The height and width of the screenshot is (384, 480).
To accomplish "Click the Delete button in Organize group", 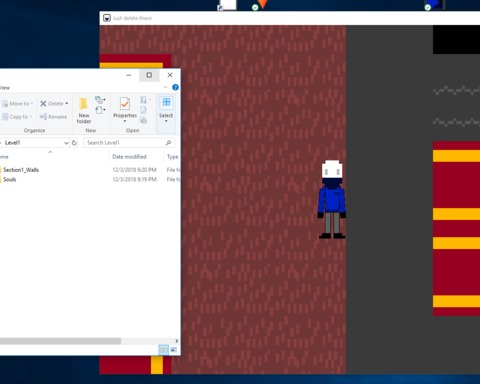I will point(51,104).
